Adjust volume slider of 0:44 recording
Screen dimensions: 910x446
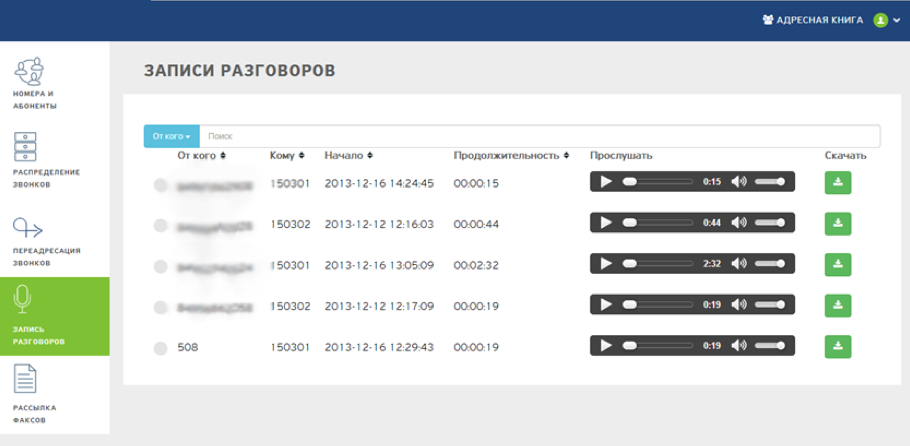coord(770,222)
